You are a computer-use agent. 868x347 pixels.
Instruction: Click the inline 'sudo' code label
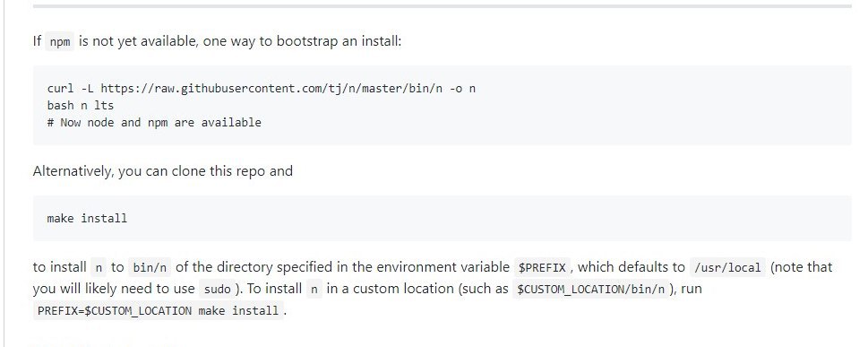217,290
